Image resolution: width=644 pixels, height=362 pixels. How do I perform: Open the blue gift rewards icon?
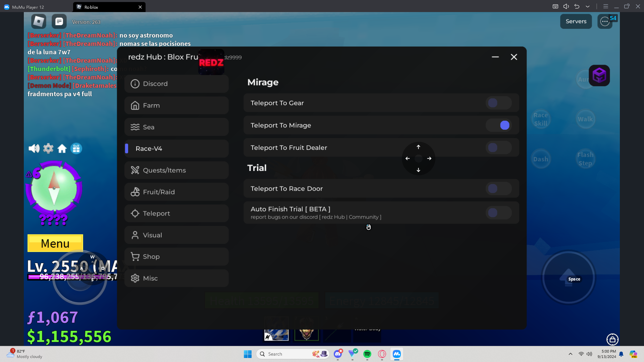click(x=76, y=148)
